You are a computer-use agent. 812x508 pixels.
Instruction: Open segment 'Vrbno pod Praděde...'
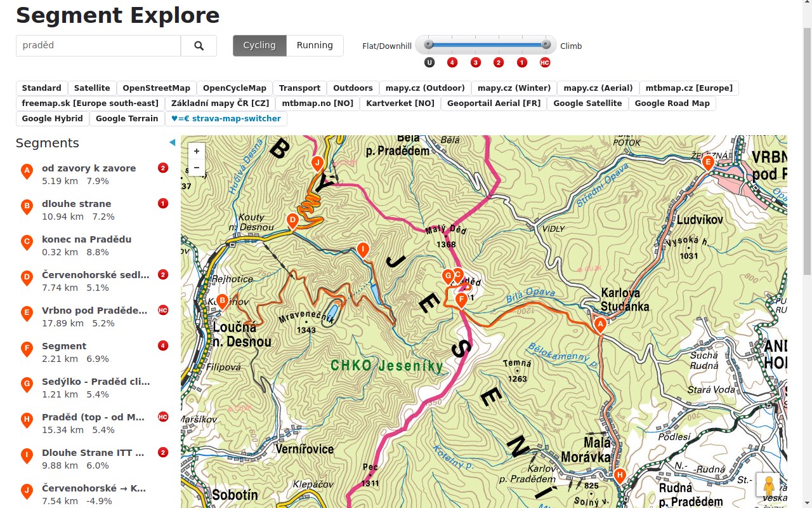pyautogui.click(x=95, y=311)
